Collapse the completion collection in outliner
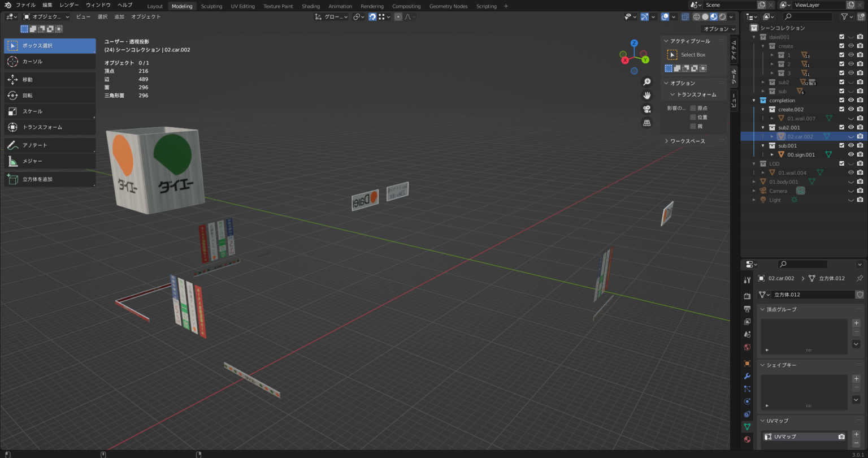This screenshot has height=458, width=868. [753, 101]
